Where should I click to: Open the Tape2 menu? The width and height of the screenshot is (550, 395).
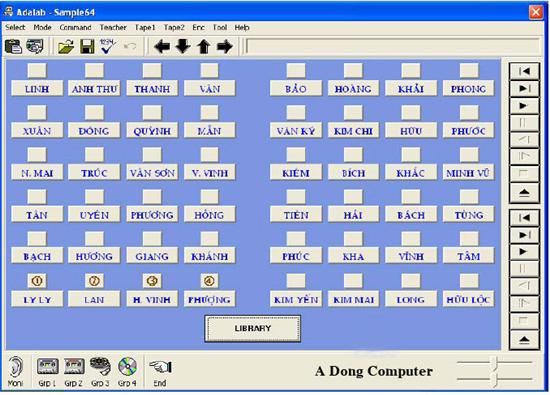(174, 27)
